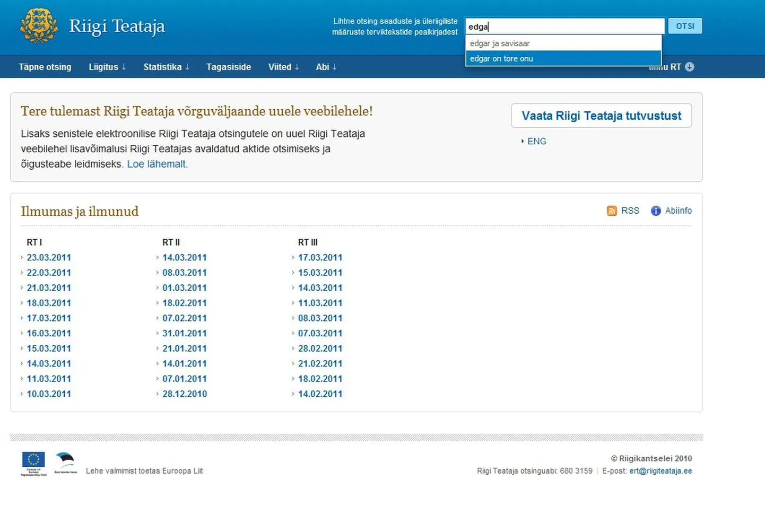Open the RSS feed icon
The height and width of the screenshot is (532, 765).
612,211
